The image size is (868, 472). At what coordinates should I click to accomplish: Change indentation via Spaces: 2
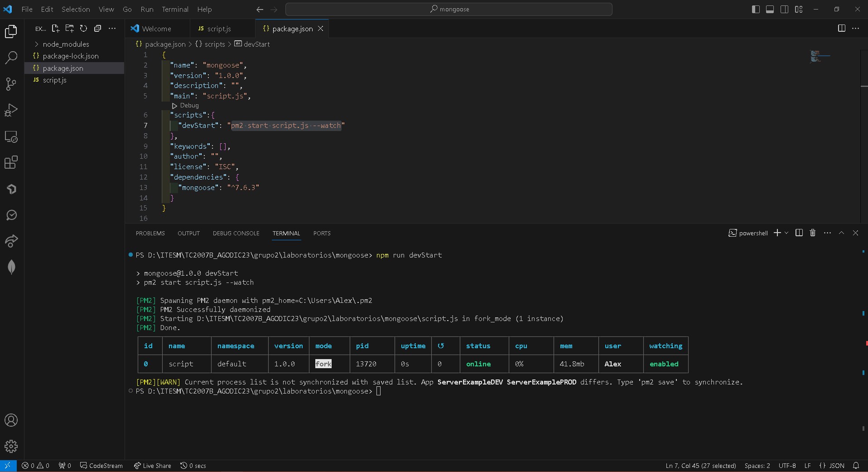click(x=757, y=466)
